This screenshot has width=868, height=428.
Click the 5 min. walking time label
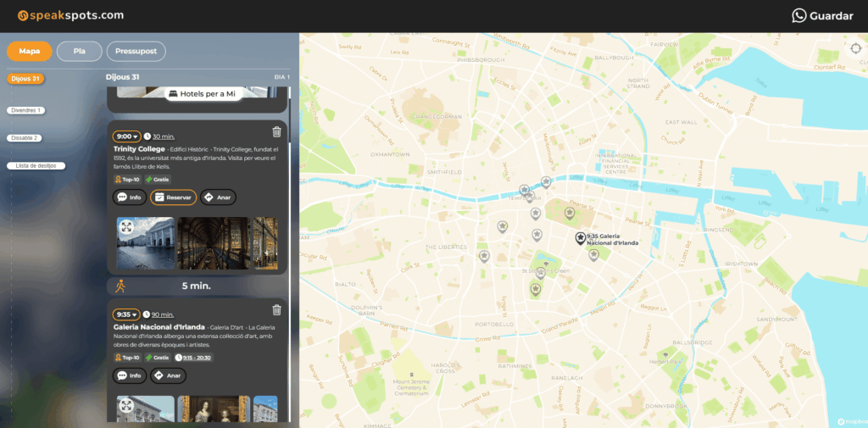point(197,286)
